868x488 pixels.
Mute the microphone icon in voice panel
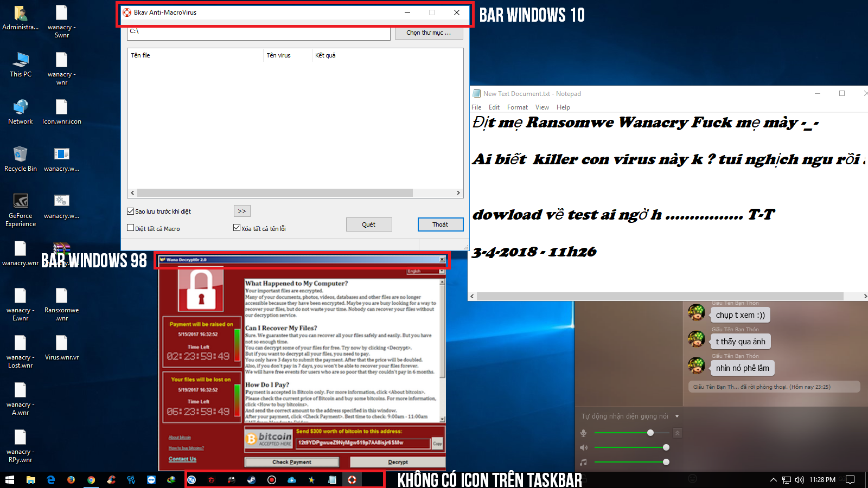point(584,433)
